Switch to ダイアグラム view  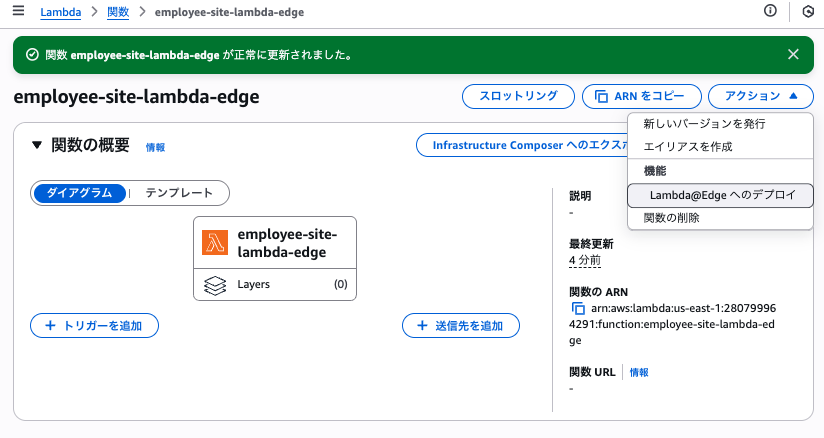79,193
